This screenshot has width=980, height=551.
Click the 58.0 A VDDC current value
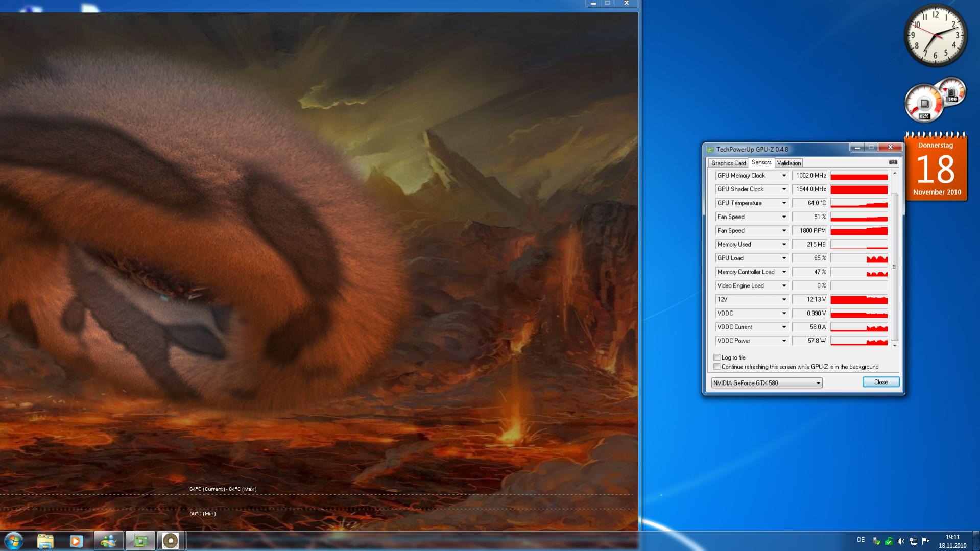(810, 327)
